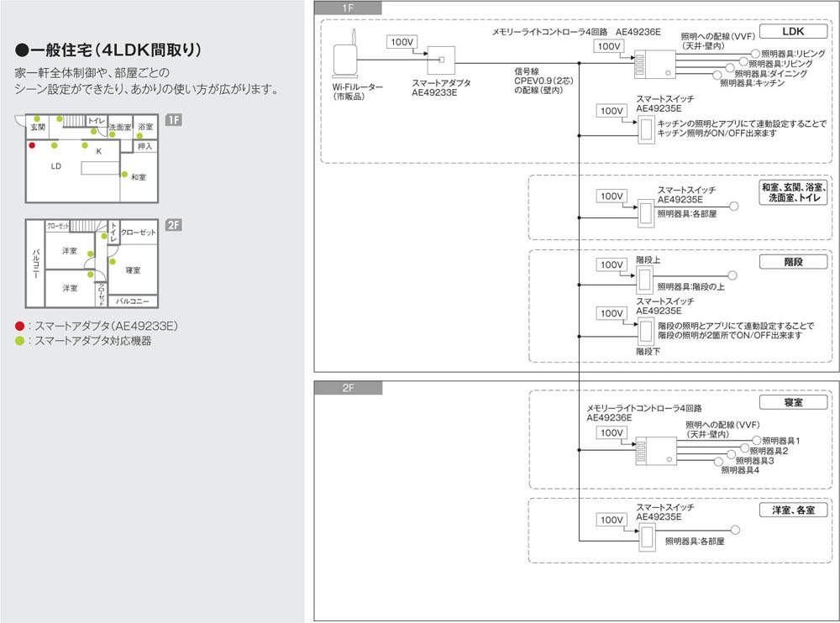This screenshot has width=840, height=623.
Task: Click the 押入 room label
Action: tap(144, 146)
